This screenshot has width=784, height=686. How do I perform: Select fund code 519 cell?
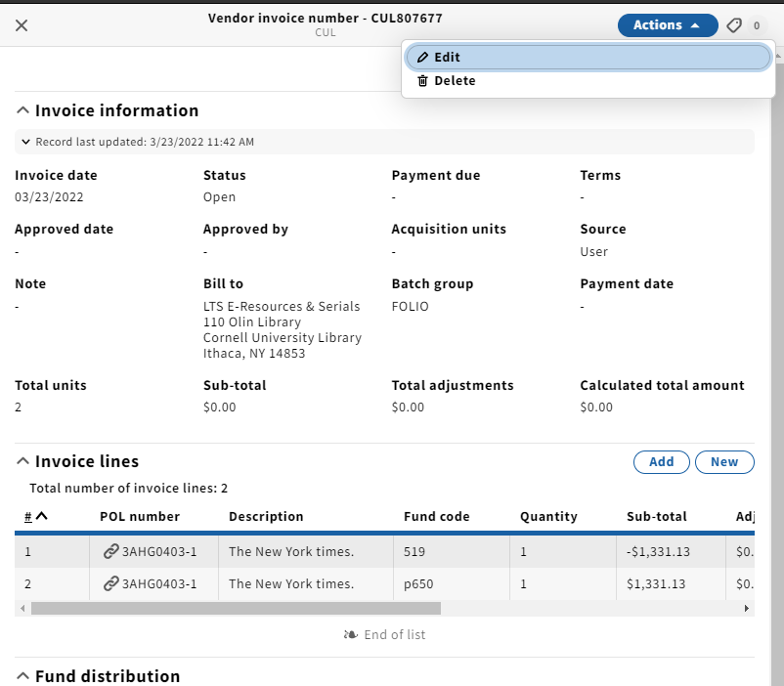coord(452,551)
